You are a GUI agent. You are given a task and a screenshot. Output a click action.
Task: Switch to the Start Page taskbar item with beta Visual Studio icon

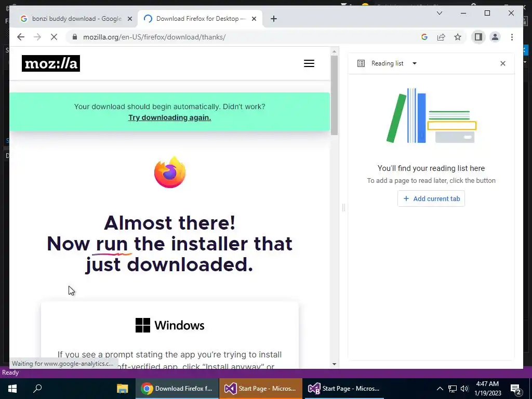344,389
